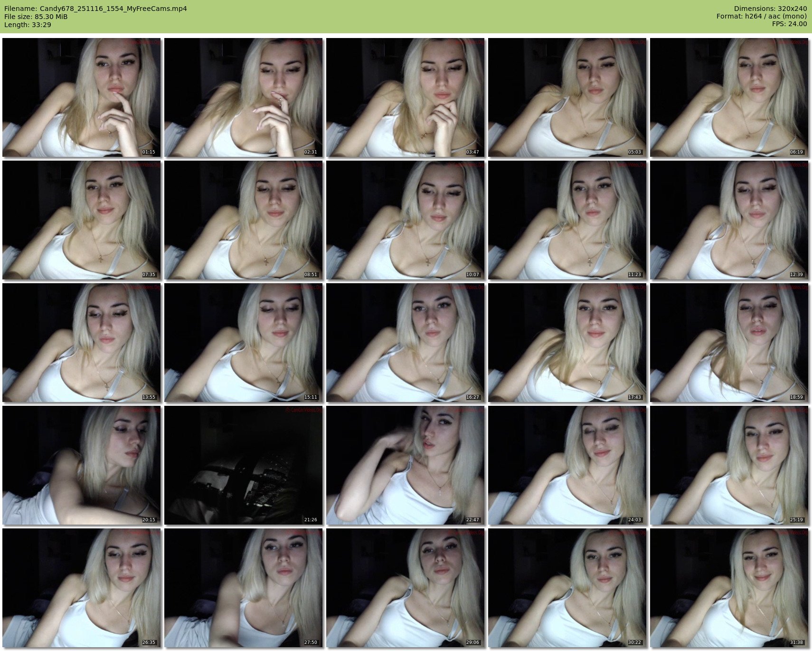Open the frame stamped 12:39
812x651 pixels.
[x=729, y=220]
